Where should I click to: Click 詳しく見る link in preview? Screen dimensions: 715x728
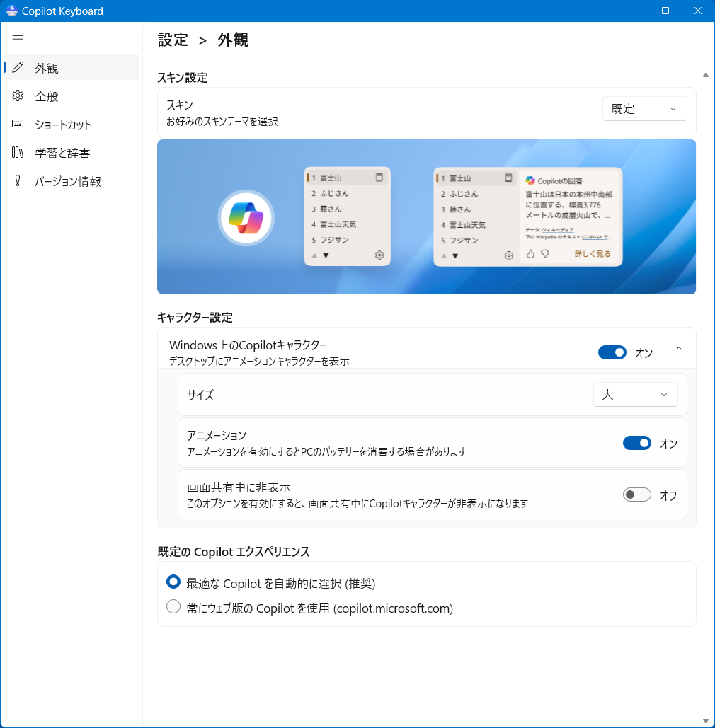click(593, 253)
